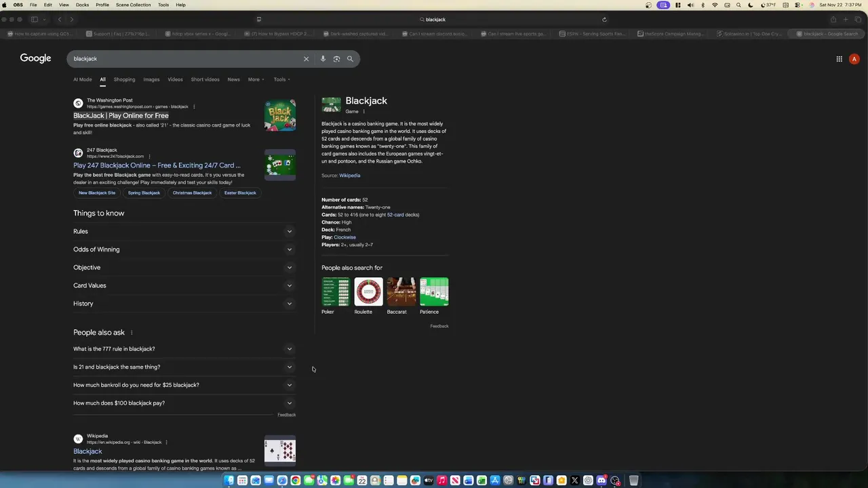The height and width of the screenshot is (488, 868).
Task: Open the Tools dropdown
Action: click(x=281, y=79)
